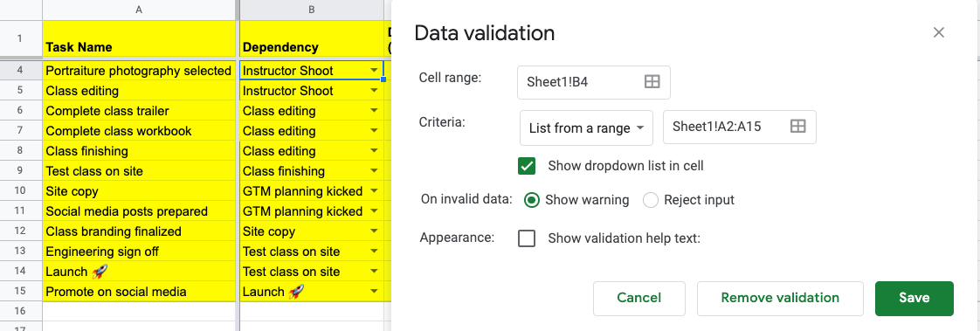Select cell Complete class workbook

[x=139, y=130]
